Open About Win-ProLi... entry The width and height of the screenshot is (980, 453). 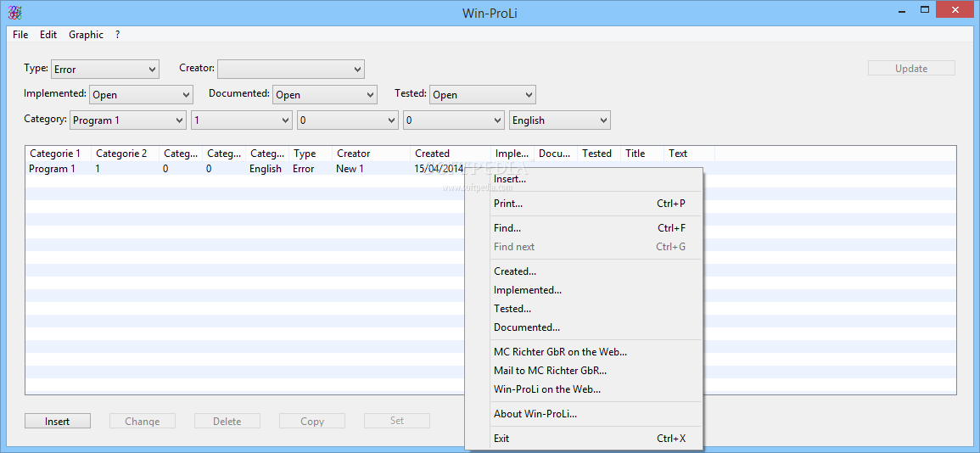tap(584, 414)
